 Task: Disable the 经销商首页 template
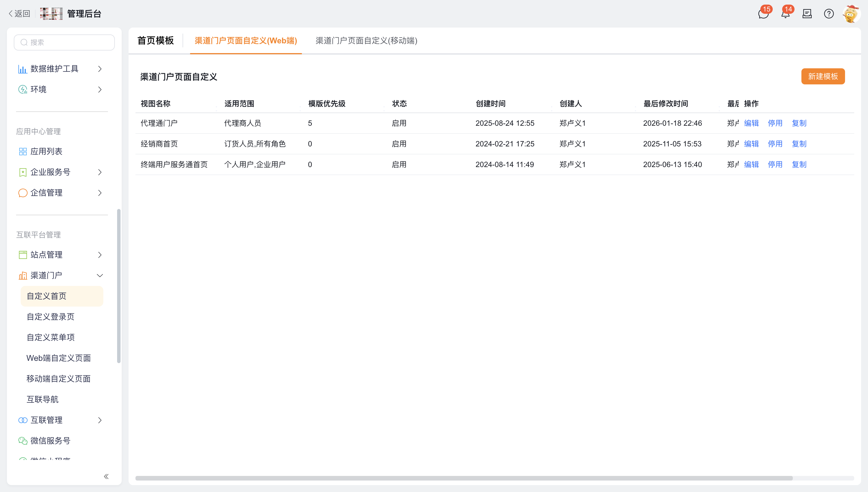pyautogui.click(x=775, y=144)
